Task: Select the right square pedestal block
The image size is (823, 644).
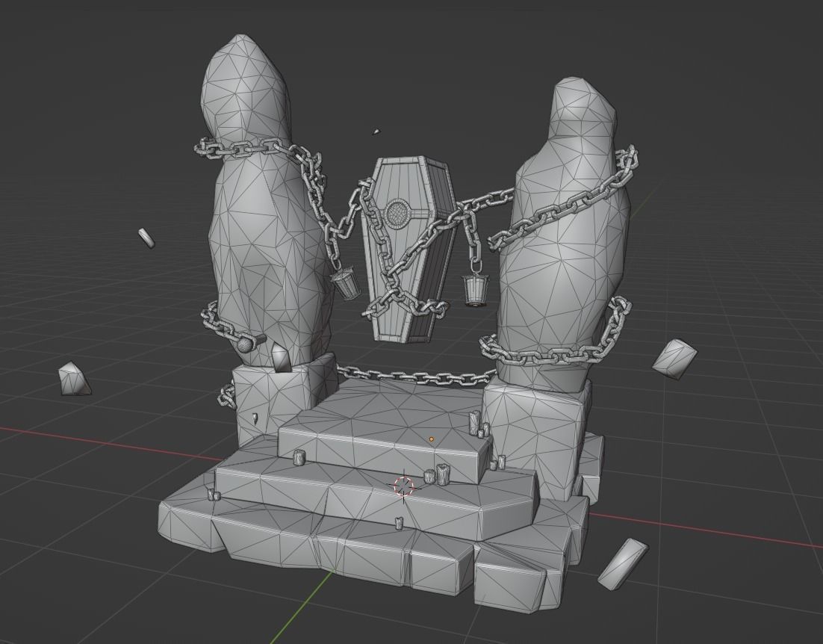Action: [535, 436]
